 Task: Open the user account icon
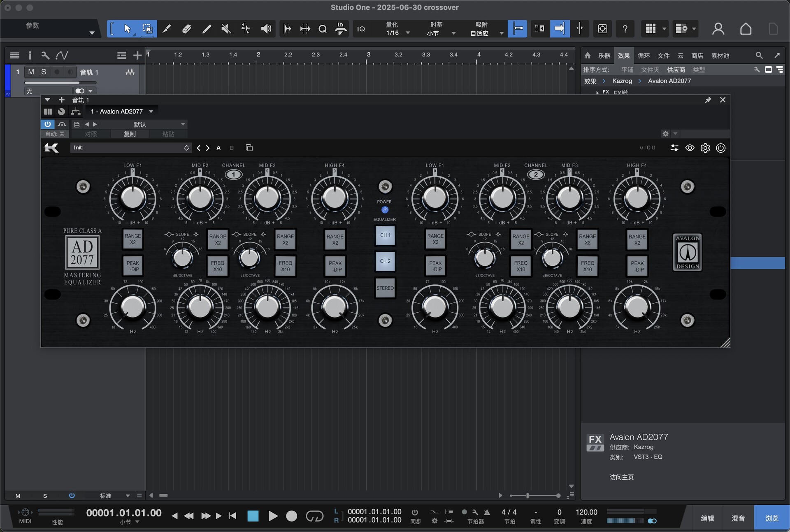coord(718,29)
